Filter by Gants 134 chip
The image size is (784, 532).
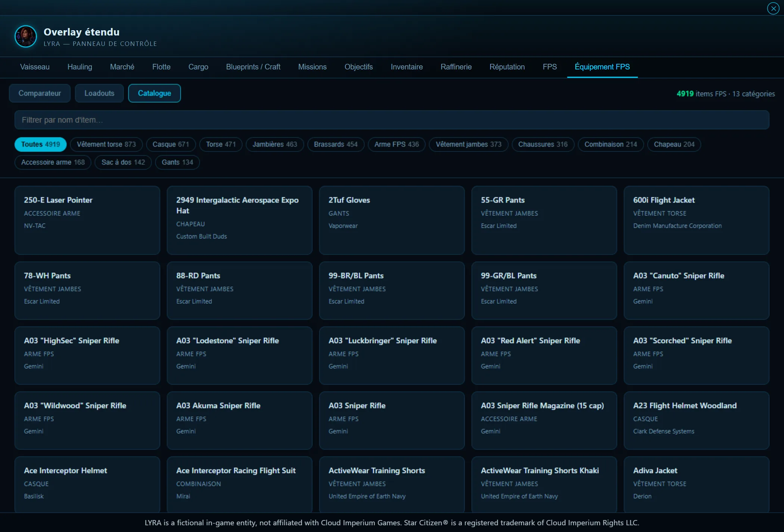pyautogui.click(x=177, y=162)
